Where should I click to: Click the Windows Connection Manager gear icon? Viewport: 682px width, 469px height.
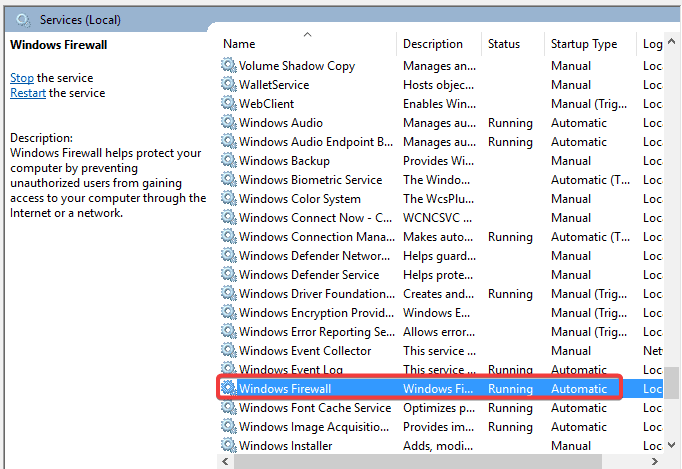[228, 236]
